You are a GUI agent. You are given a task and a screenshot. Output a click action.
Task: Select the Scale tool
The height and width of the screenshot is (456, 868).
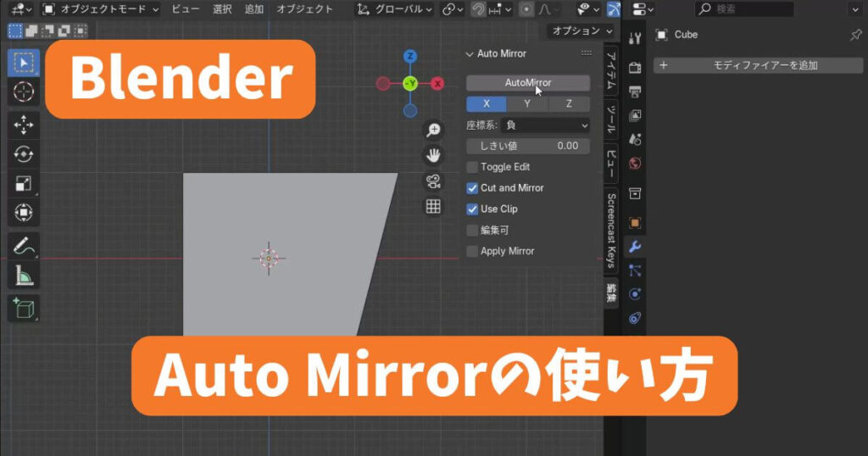23,183
